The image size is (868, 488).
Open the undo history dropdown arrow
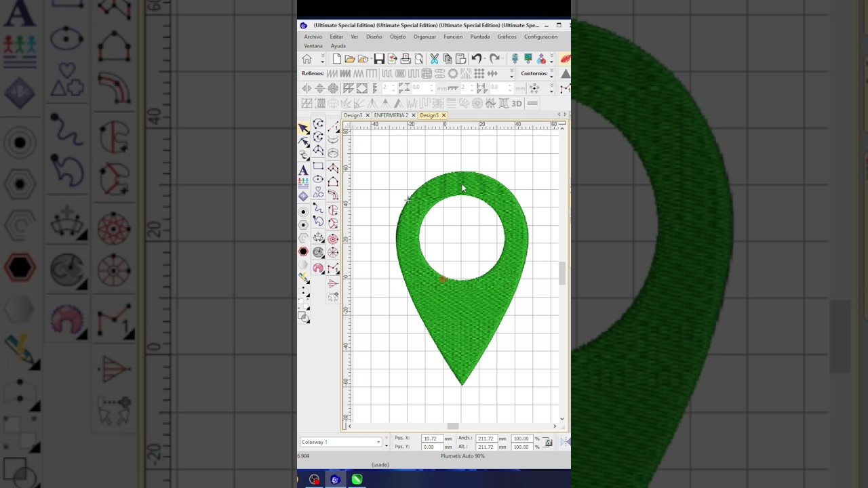pyautogui.click(x=484, y=59)
